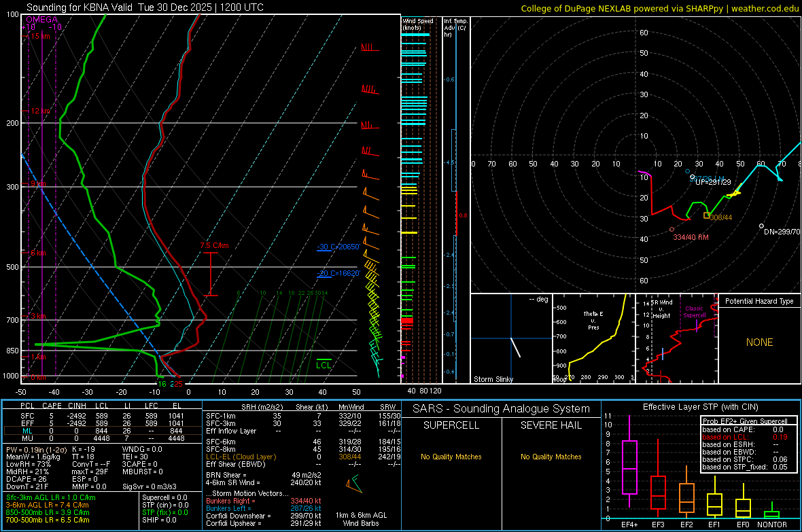Select the SFC parcel row
This screenshot has height=532, width=802.
pos(103,416)
